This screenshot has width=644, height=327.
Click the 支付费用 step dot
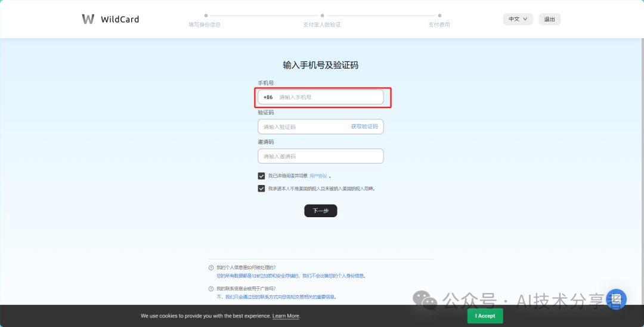[439, 16]
